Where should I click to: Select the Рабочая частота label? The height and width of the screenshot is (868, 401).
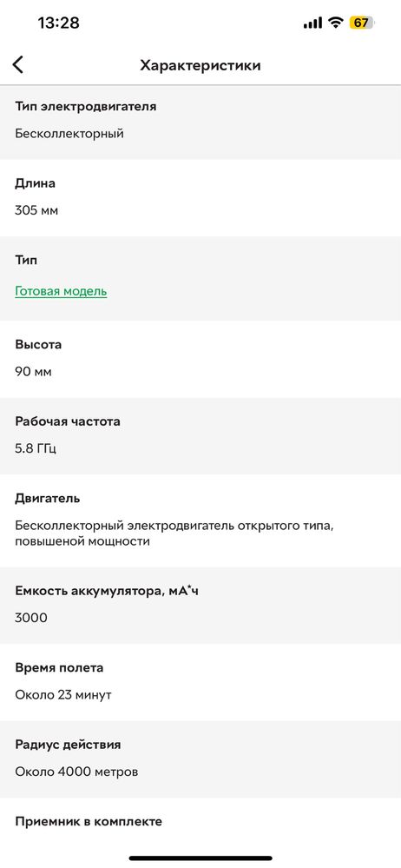pyautogui.click(x=68, y=421)
